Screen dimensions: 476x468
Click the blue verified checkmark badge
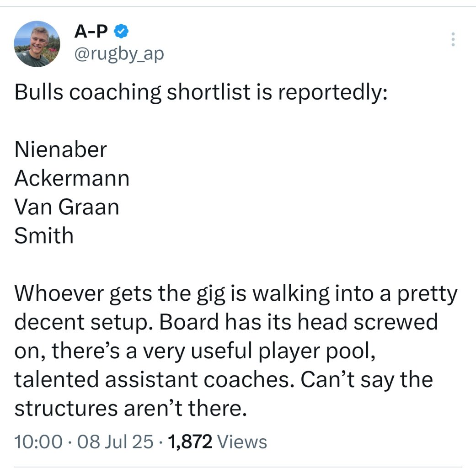tap(121, 32)
